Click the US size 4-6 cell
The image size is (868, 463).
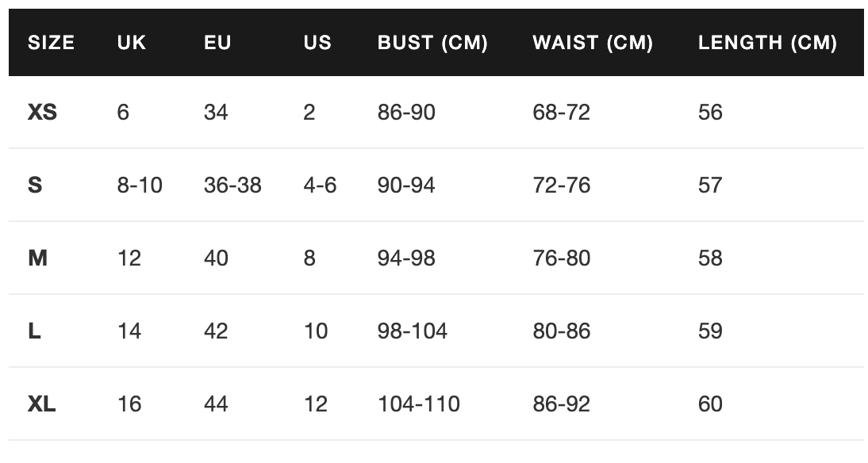[320, 186]
